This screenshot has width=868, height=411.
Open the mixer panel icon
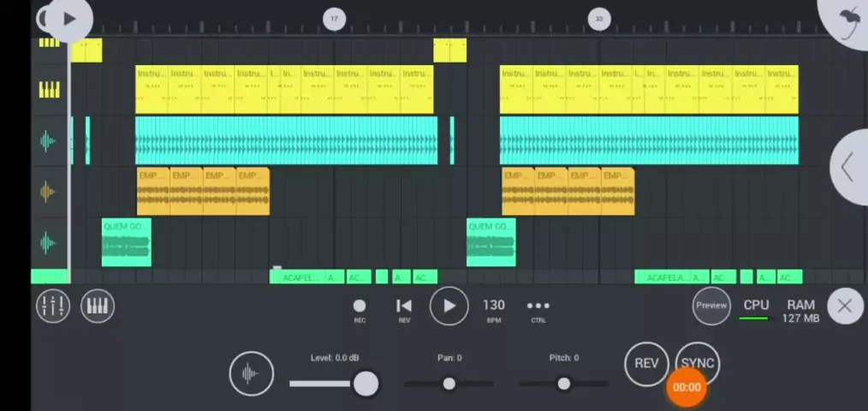pyautogui.click(x=52, y=306)
